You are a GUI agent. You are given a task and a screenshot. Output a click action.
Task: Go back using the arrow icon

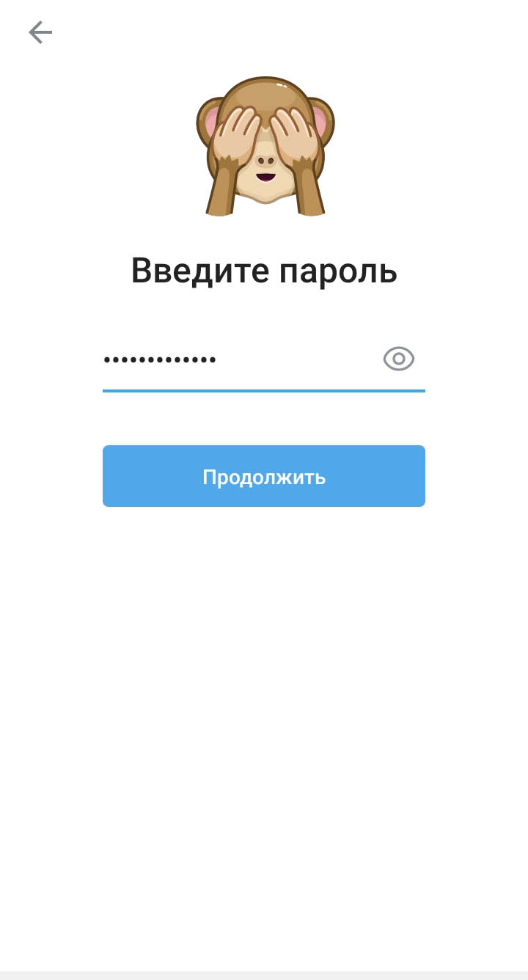[40, 32]
